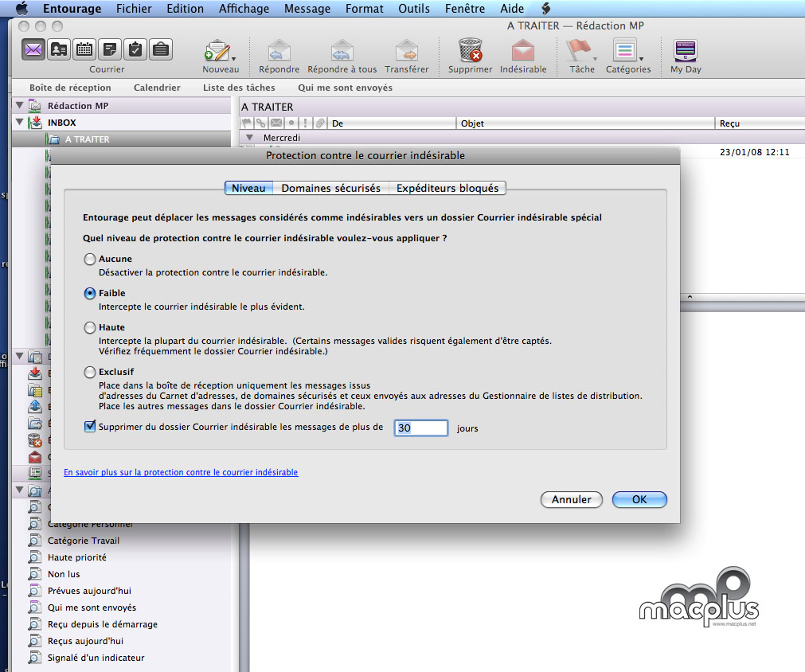Screen dimensions: 805x672
Task: Select the Aucune radio button
Action: tap(90, 260)
